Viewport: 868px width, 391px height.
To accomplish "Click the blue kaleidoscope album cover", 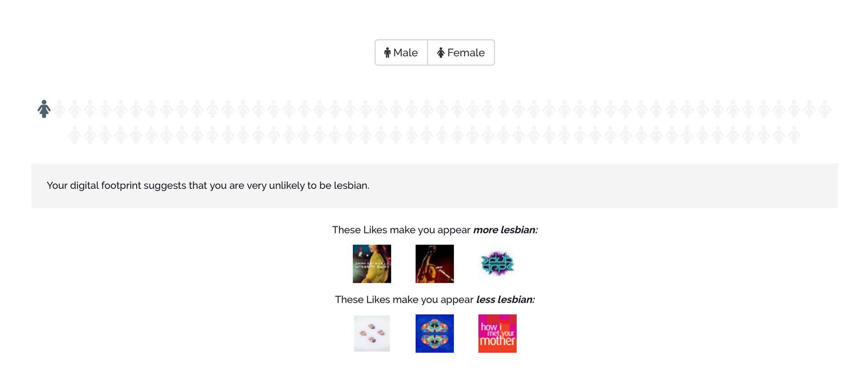I will pyautogui.click(x=434, y=334).
